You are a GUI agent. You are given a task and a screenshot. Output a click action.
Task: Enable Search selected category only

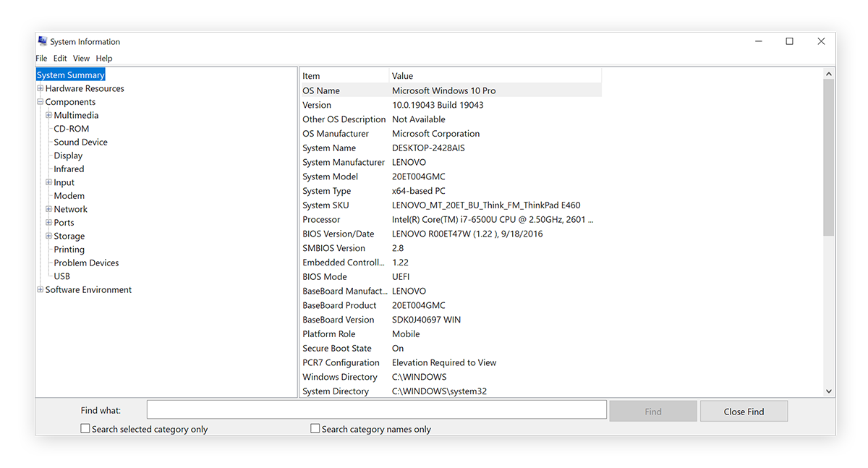[x=85, y=428]
